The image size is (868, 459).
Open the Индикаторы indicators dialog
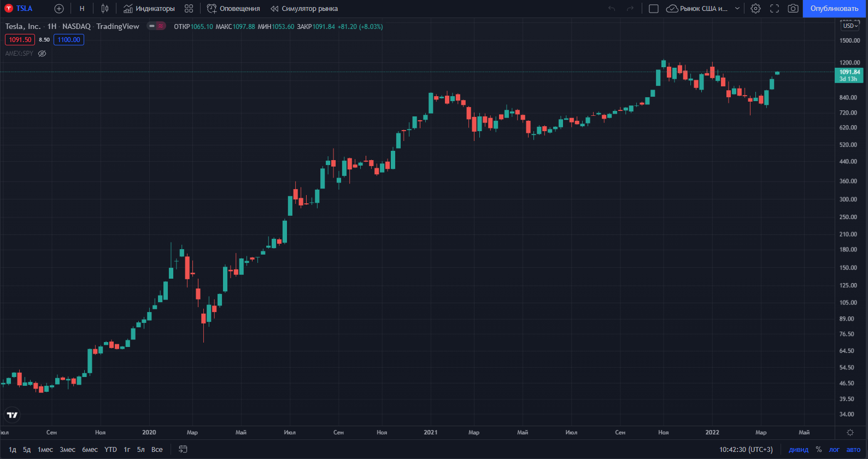pos(149,9)
